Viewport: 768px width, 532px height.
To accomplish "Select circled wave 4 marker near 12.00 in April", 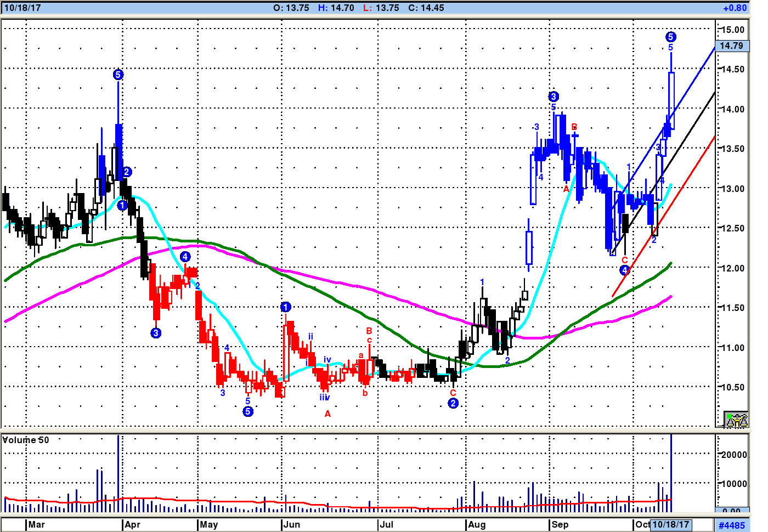I will [x=185, y=257].
